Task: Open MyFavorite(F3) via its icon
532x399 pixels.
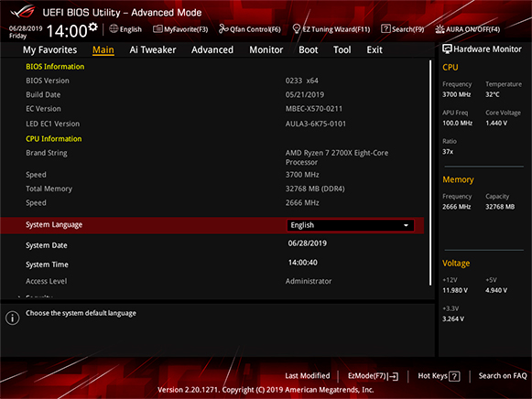Action: (x=157, y=29)
